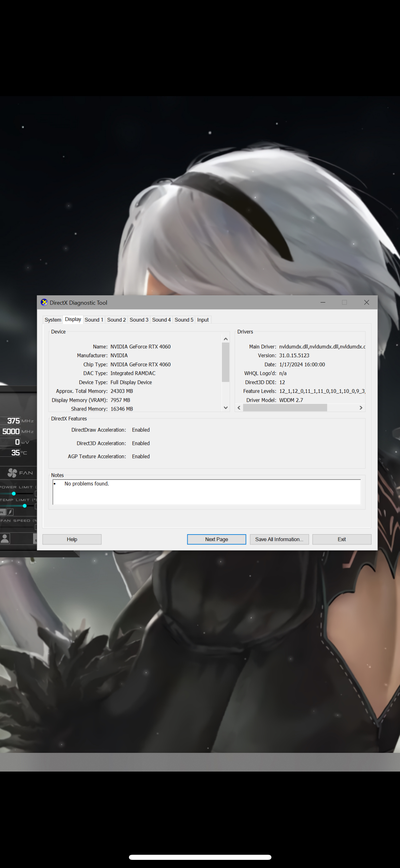Click the user profile icon in Afterburner
This screenshot has width=400, height=868.
tap(5, 539)
